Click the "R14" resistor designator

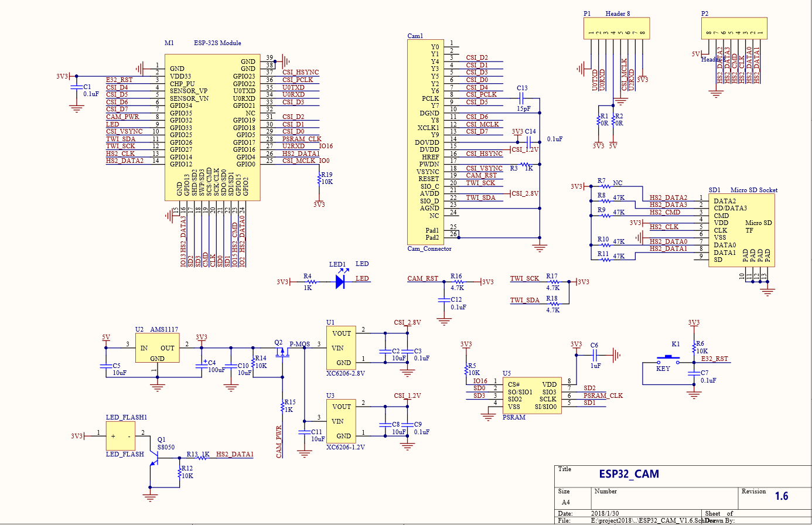(261, 358)
